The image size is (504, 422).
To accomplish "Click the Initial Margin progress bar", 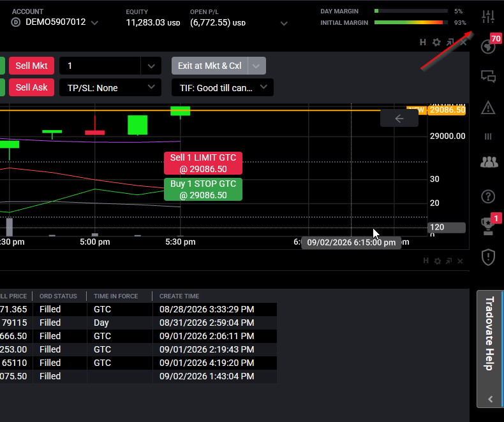I will coord(411,22).
